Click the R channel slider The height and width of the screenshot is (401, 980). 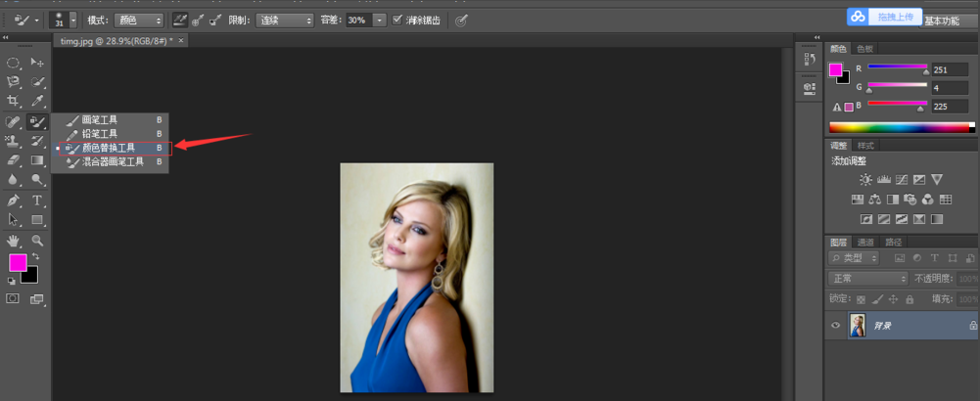click(x=897, y=67)
